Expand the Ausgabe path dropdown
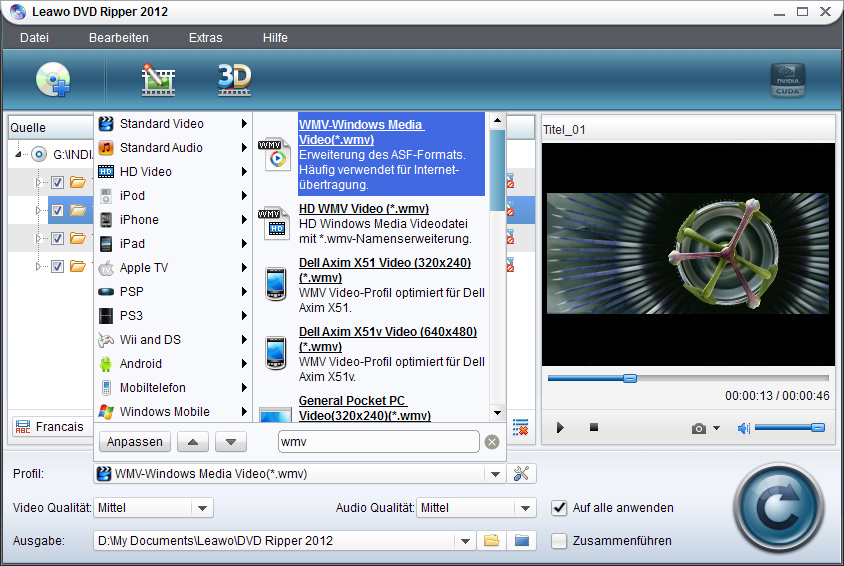This screenshot has height=566, width=844. pos(465,541)
